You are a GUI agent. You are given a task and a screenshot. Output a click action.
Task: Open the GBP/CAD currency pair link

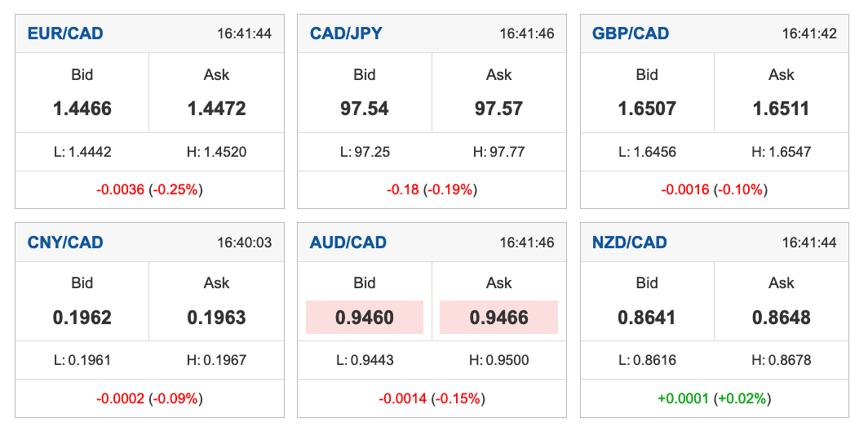[631, 33]
